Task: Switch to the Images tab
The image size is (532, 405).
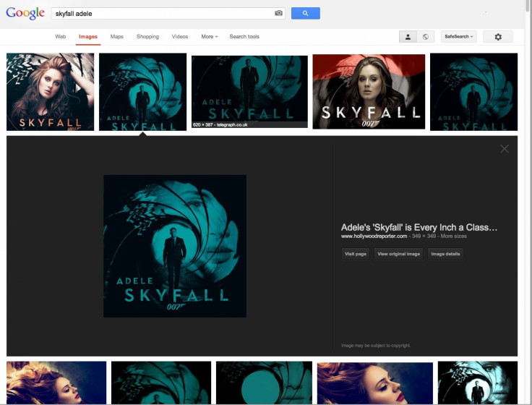Action: point(88,37)
